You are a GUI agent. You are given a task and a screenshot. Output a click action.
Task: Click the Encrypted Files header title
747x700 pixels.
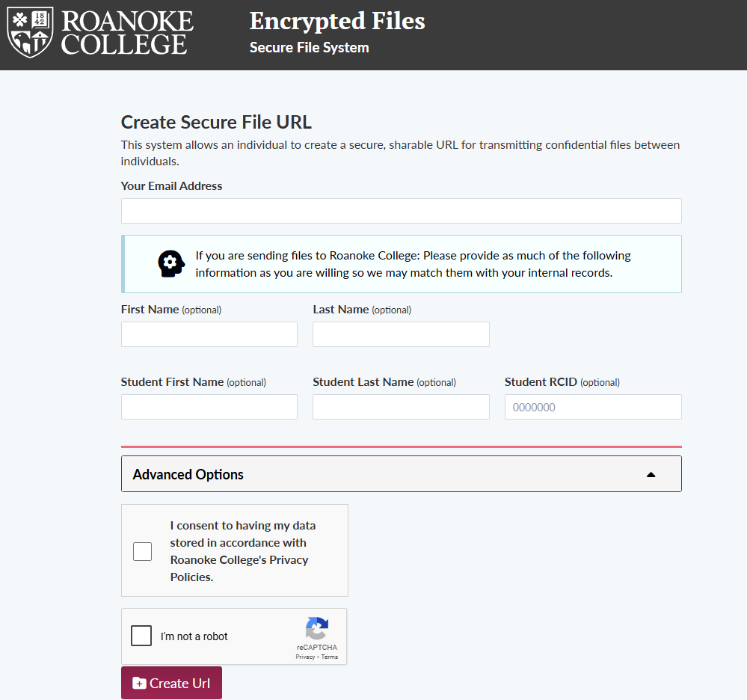337,21
